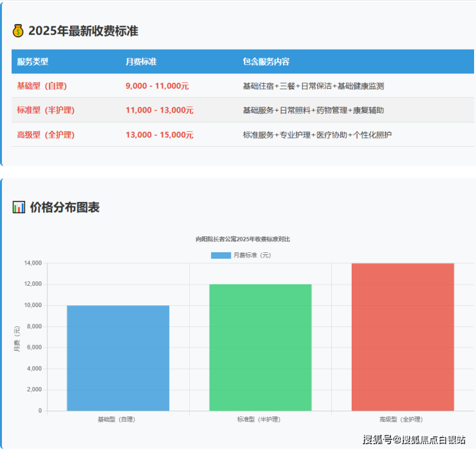Toggle the 月费标准（元） legend entry

coord(252,256)
